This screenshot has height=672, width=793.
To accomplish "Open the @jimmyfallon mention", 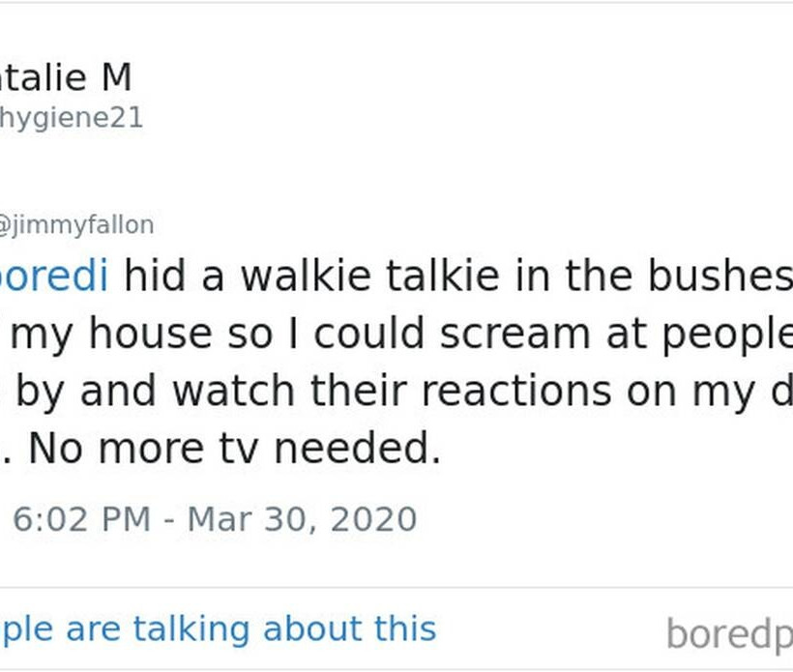I will (76, 225).
